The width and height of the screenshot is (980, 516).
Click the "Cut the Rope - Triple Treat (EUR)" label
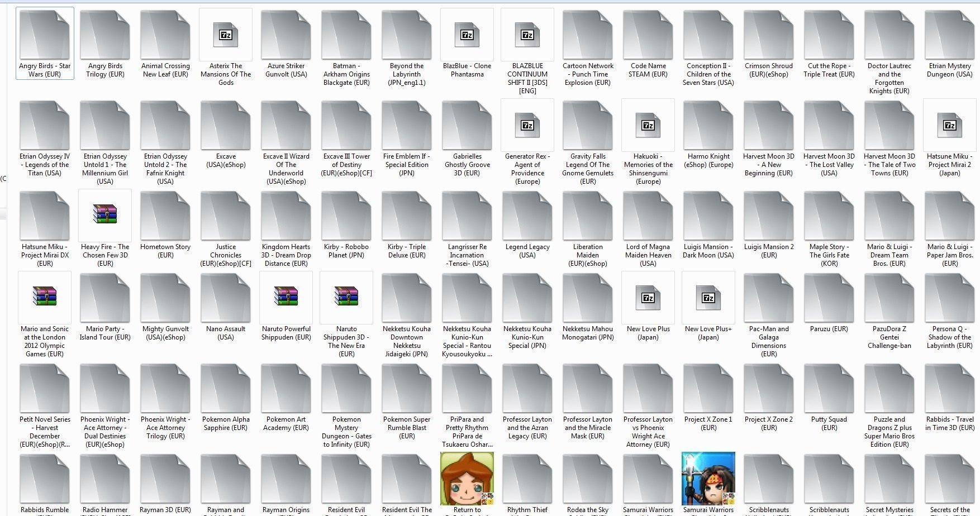pyautogui.click(x=829, y=70)
